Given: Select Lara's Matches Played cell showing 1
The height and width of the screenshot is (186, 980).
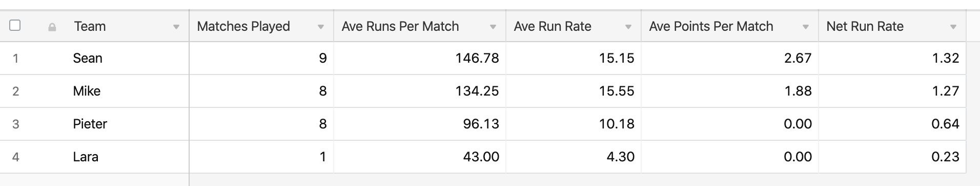Looking at the screenshot, I should click(x=261, y=157).
